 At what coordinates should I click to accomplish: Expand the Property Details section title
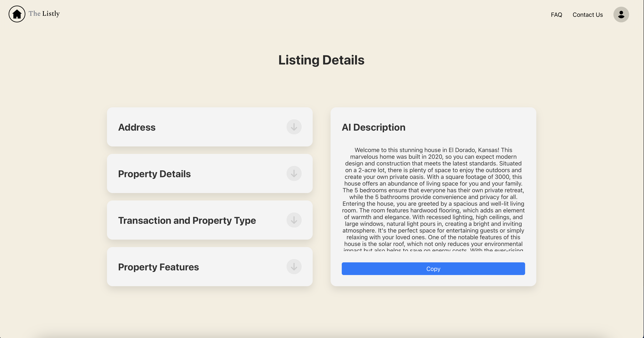click(x=154, y=174)
